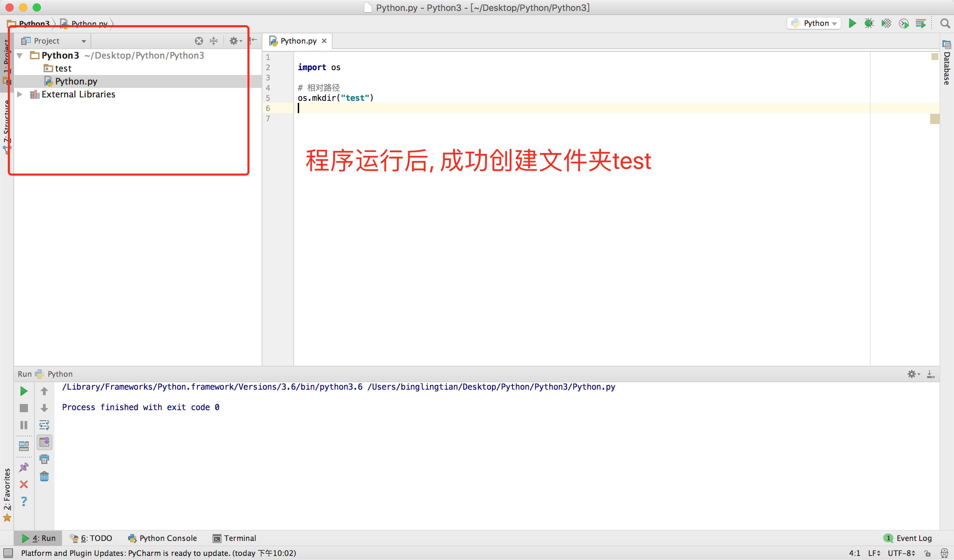This screenshot has width=954, height=560.
Task: Click the UTF-8 encoding selector in status bar
Action: [901, 553]
